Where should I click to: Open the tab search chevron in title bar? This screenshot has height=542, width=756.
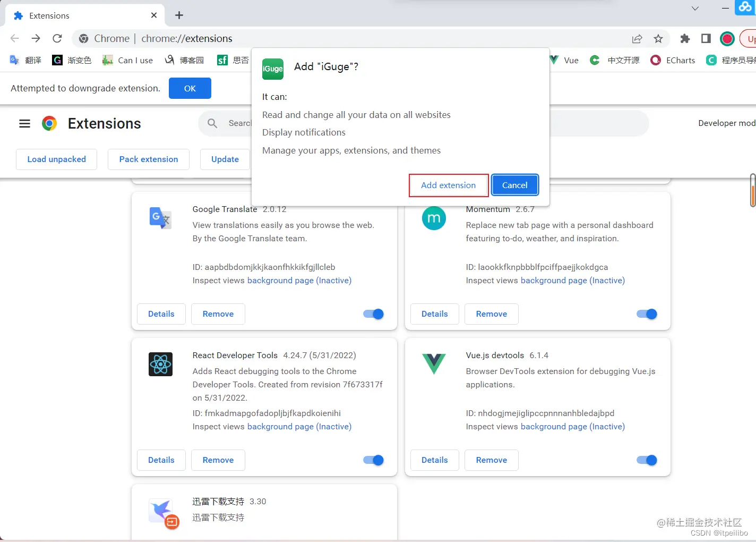click(x=695, y=9)
